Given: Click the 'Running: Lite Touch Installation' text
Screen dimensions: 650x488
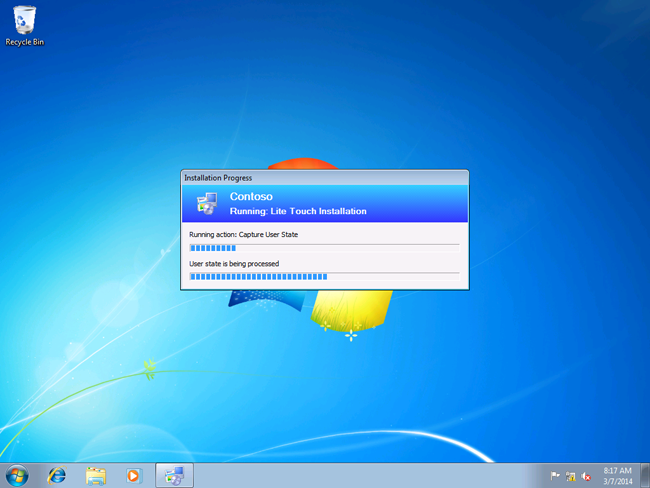Looking at the screenshot, I should pos(298,211).
